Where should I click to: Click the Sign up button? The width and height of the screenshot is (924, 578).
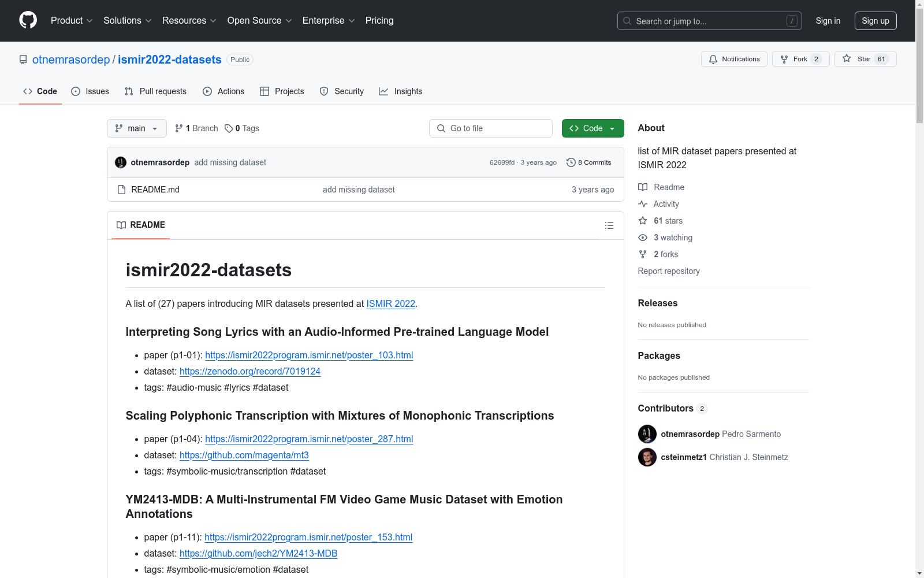pyautogui.click(x=875, y=21)
